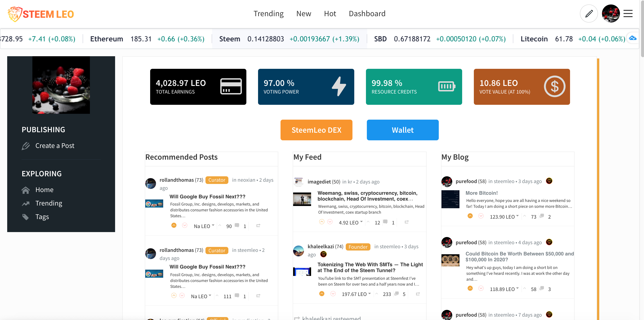
Task: Click resteem icon on imagediet post
Action: pos(406,222)
